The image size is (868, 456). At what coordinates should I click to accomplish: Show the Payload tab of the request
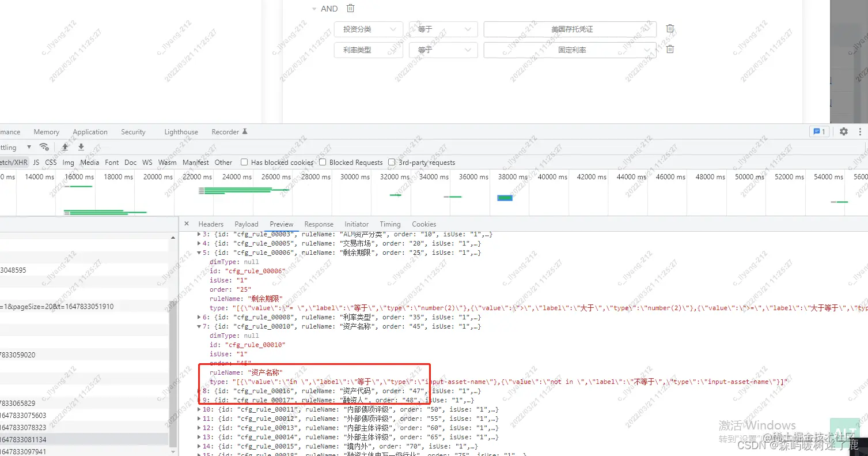click(x=247, y=224)
